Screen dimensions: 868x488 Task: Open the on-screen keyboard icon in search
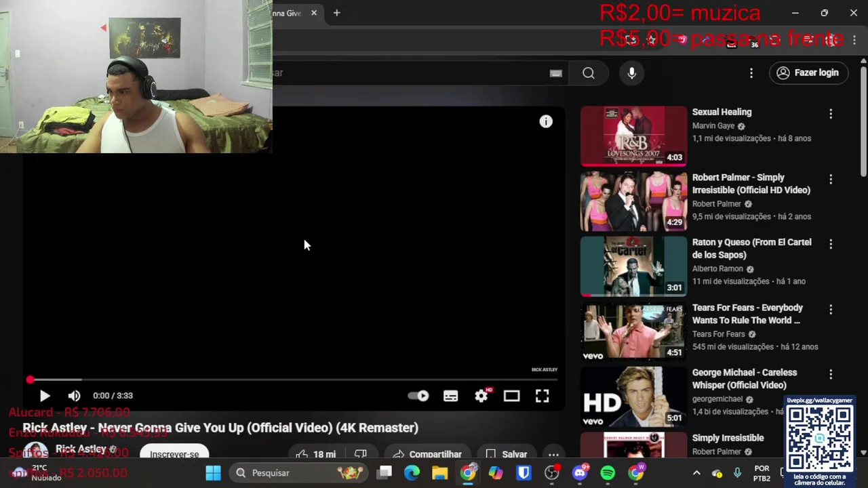[556, 73]
